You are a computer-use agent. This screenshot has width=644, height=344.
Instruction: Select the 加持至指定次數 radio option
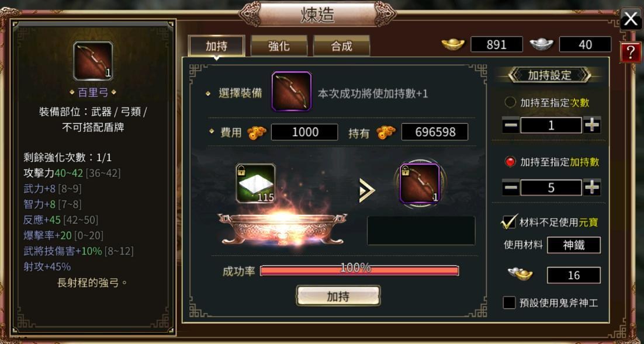[510, 102]
